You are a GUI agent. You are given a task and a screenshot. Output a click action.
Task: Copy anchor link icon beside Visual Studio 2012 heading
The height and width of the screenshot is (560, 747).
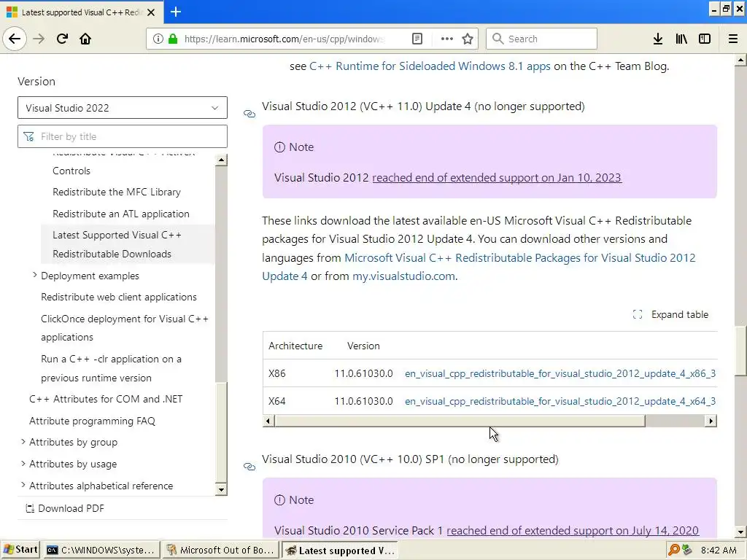[249, 114]
